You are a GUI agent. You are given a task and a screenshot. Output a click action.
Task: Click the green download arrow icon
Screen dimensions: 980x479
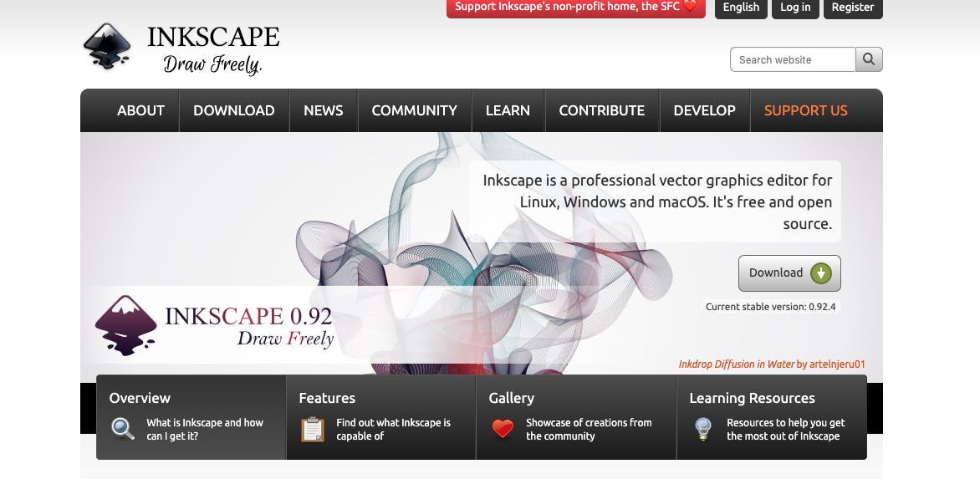820,273
